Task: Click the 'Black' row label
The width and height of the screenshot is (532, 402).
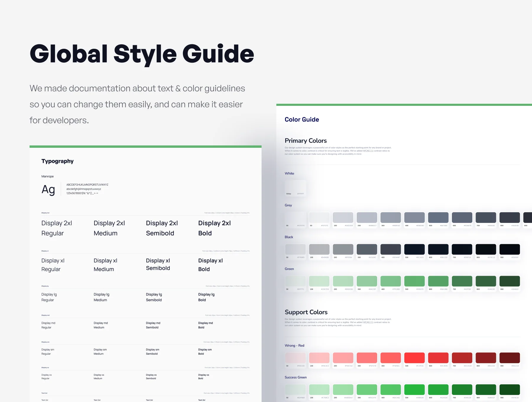Action: (289, 237)
